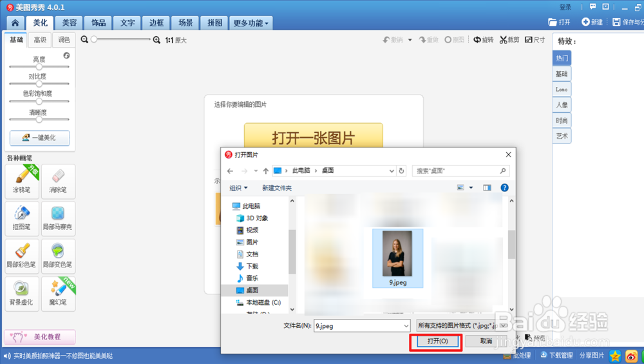
Task: Select the 局部彩色笔 tool
Action: pyautogui.click(x=22, y=256)
